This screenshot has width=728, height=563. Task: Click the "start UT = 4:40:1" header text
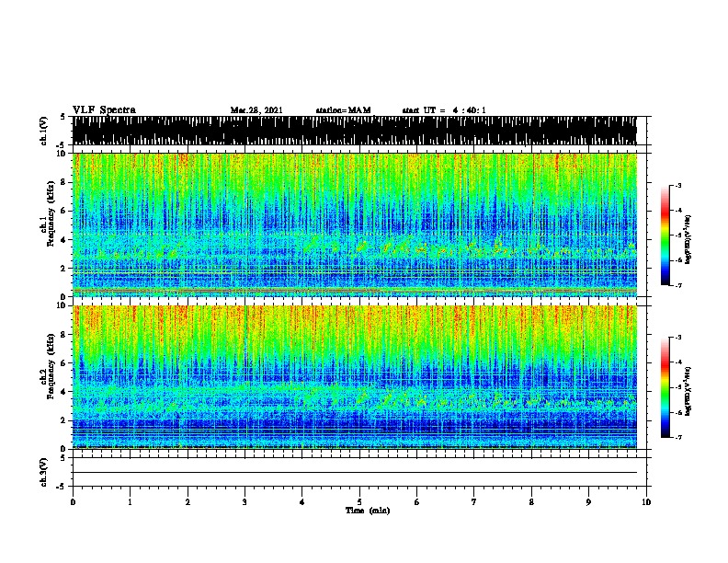click(x=444, y=110)
